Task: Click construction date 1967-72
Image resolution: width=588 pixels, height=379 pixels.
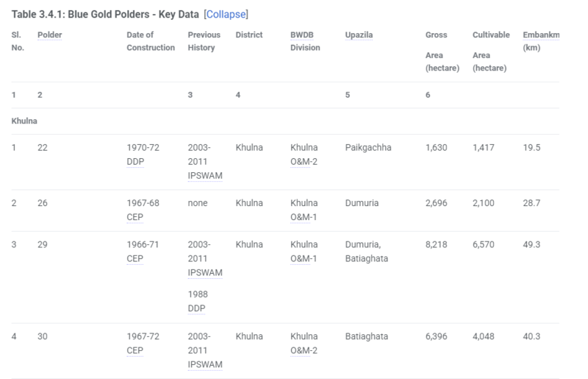Action: click(143, 336)
